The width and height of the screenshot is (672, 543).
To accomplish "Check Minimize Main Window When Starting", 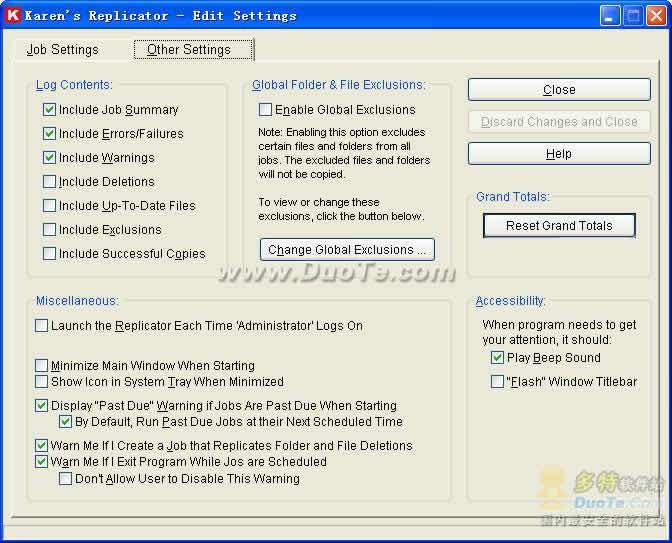I will click(42, 366).
